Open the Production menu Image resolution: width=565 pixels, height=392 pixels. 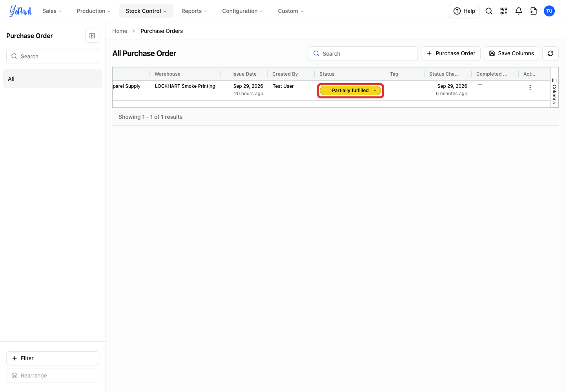pos(94,11)
